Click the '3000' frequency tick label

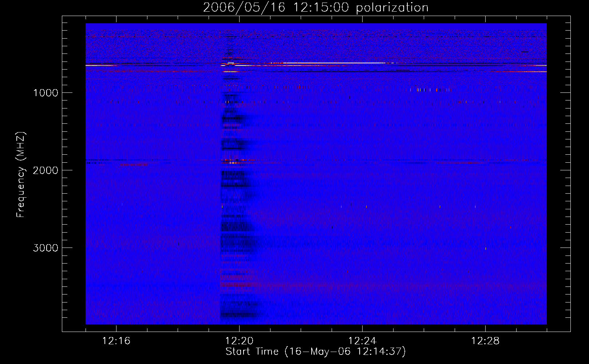46,248
